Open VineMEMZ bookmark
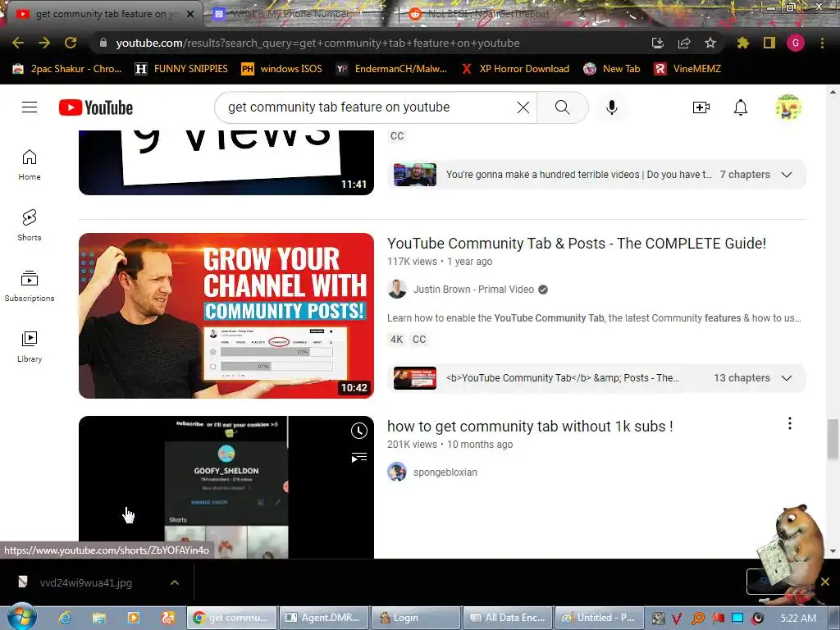Image resolution: width=840 pixels, height=630 pixels. 688,69
